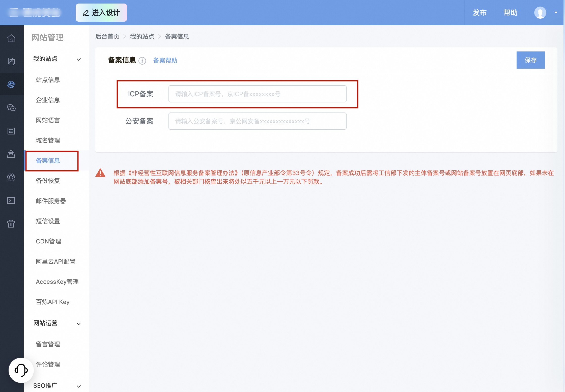Open the settings gear sidebar icon
565x392 pixels.
tap(11, 177)
